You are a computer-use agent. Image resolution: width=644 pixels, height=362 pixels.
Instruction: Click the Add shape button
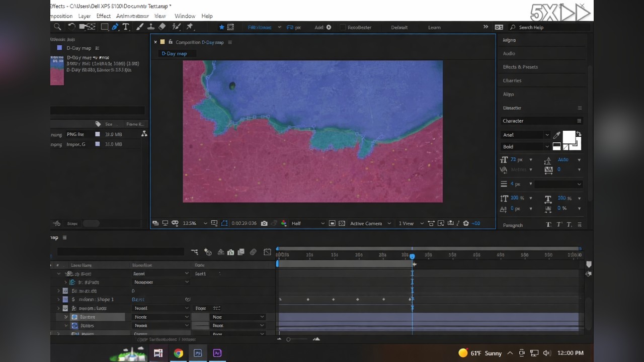coord(329,27)
